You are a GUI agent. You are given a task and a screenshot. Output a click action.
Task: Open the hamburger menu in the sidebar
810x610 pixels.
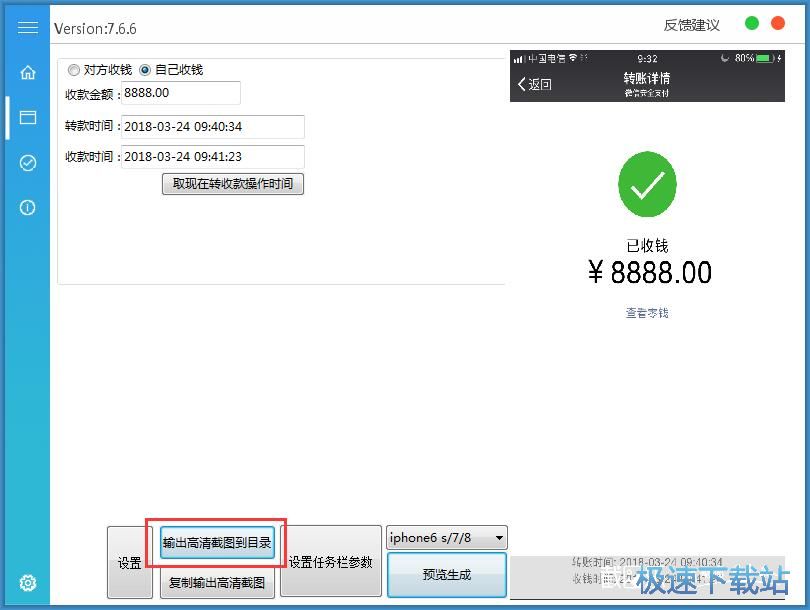click(x=27, y=27)
